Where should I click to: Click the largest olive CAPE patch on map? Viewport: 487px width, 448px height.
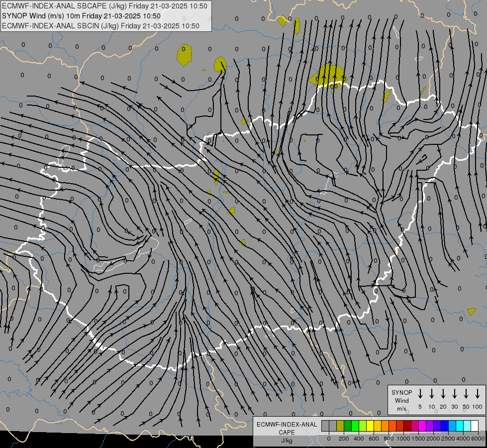(328, 76)
